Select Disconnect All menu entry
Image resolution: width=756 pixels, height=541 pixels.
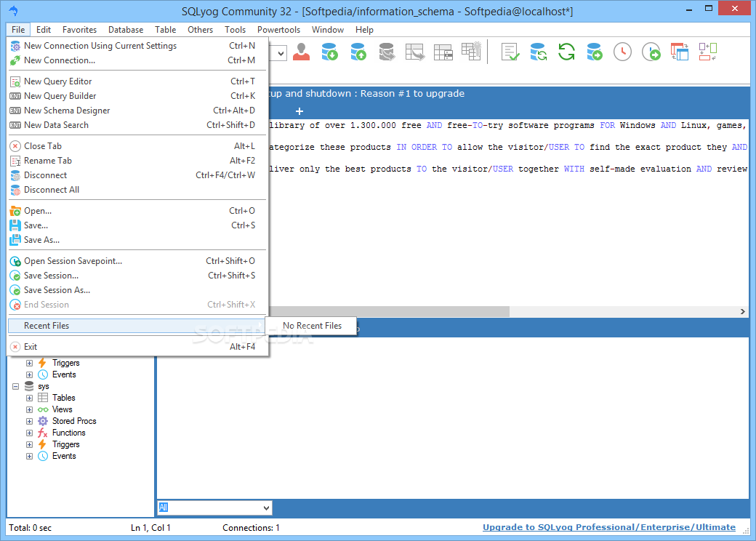click(137, 190)
